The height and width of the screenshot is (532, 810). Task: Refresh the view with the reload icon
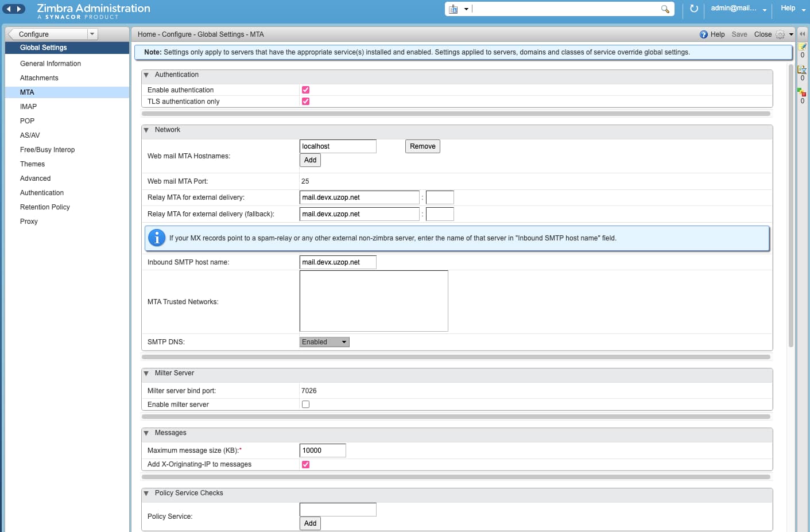(x=694, y=9)
